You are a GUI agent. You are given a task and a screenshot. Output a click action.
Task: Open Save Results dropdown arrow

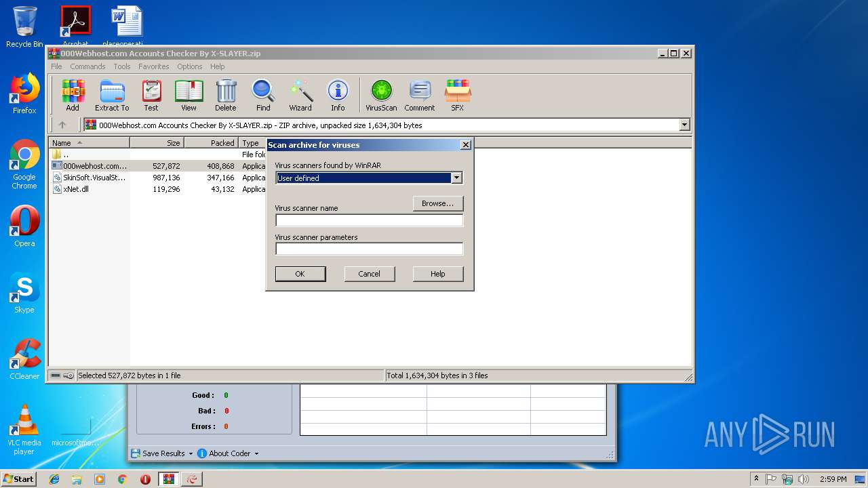191,453
